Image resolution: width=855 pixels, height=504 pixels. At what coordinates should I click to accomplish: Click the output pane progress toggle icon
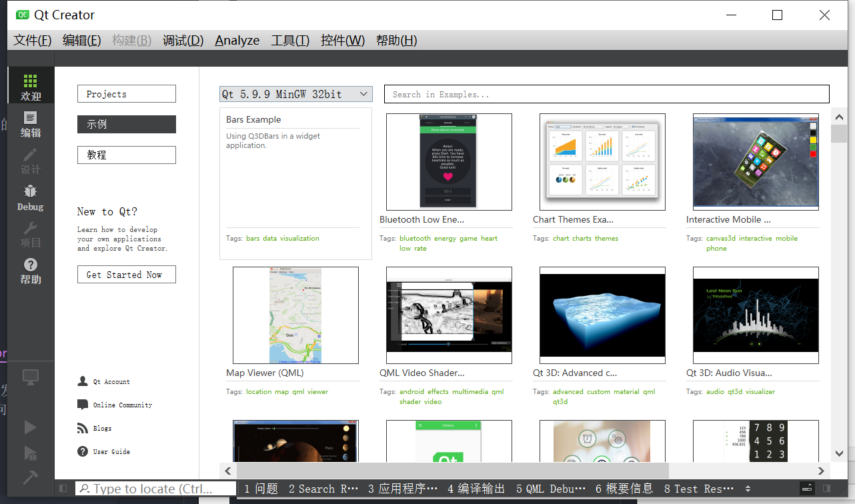[x=807, y=489]
